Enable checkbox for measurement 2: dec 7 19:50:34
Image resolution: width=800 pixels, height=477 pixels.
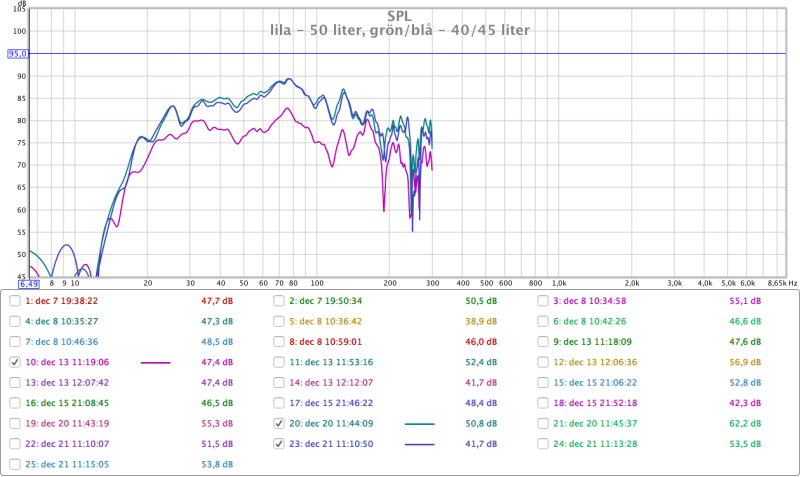pos(279,301)
